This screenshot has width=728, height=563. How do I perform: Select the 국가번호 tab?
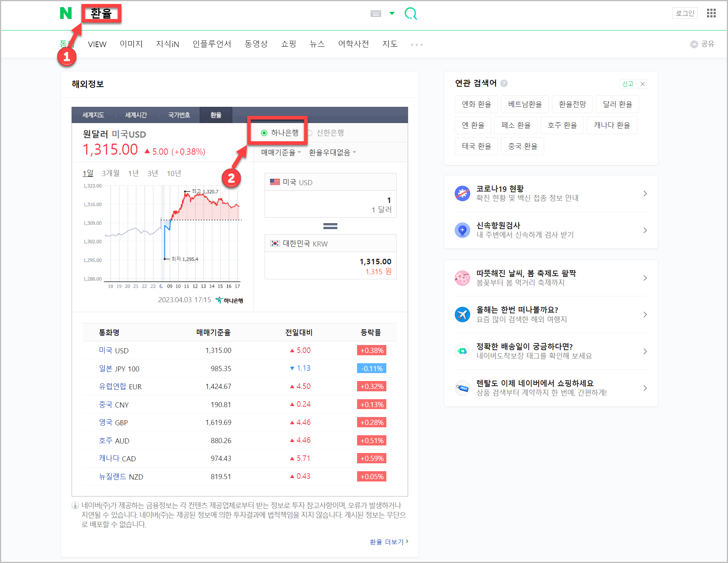coord(179,115)
